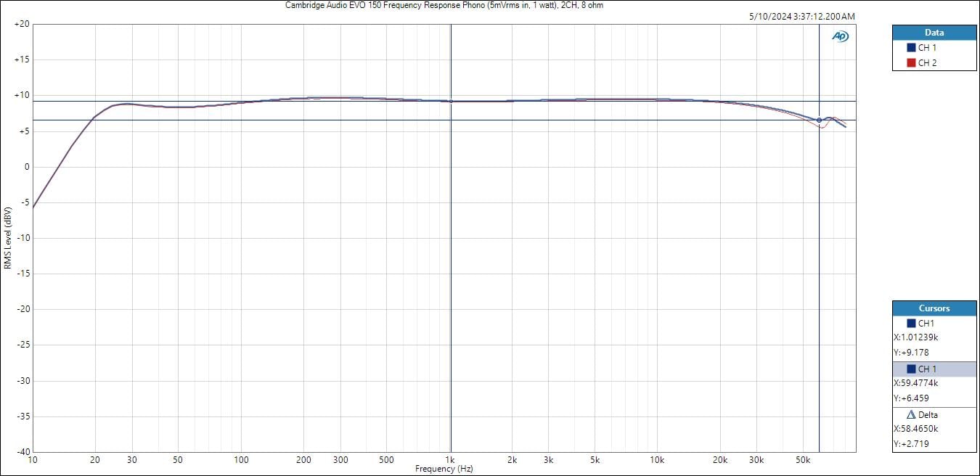Click the X:59.4774k cursor readout
Image resolution: width=980 pixels, height=476 pixels.
coord(915,383)
